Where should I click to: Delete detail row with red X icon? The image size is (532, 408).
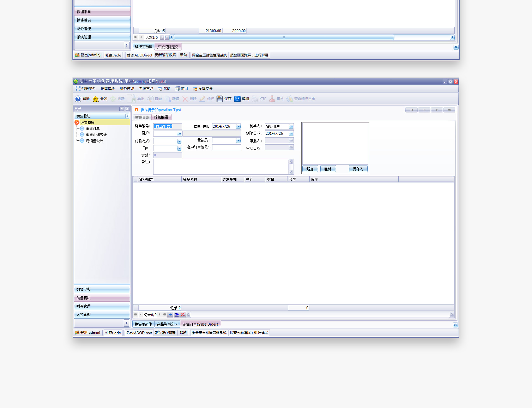pyautogui.click(x=183, y=315)
